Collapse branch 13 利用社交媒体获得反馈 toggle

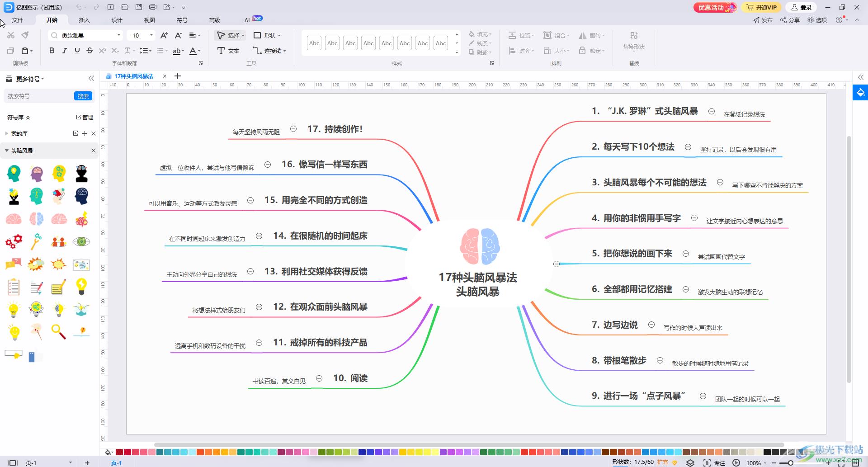point(250,271)
